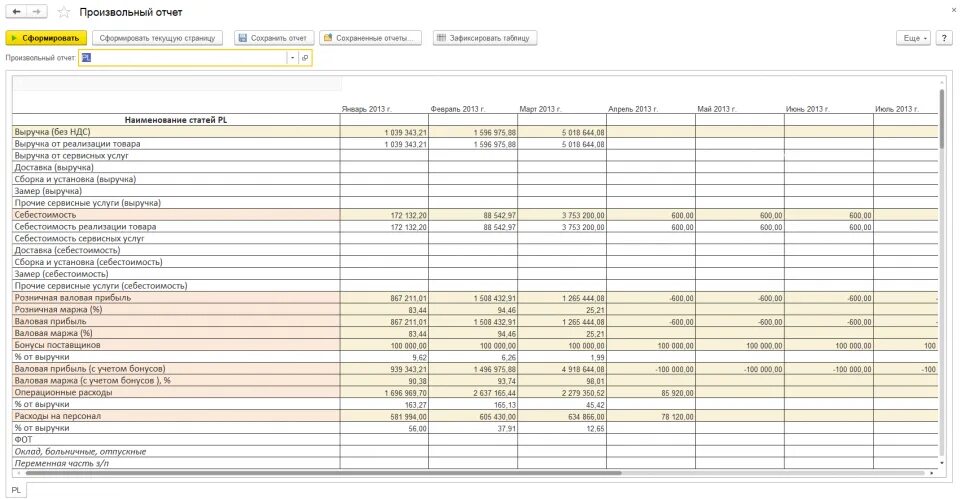This screenshot has height=499, width=960.
Task: Open Сохраненные отчеты list
Action: (370, 38)
